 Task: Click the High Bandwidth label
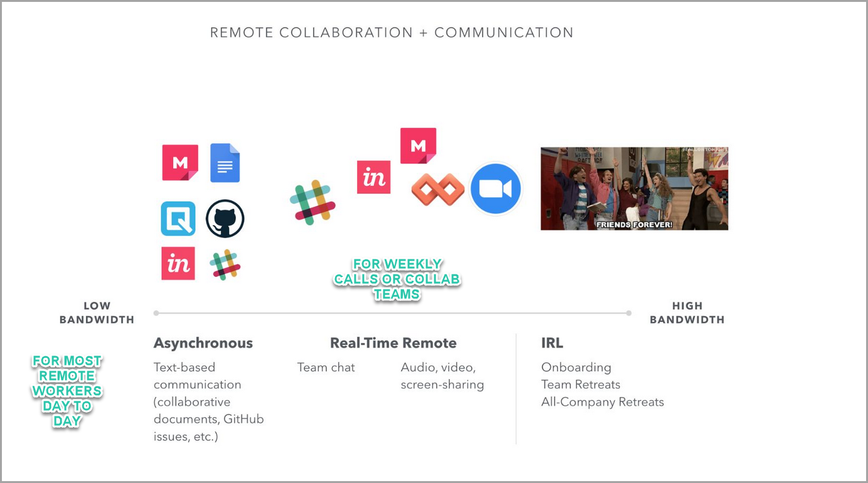(x=687, y=313)
